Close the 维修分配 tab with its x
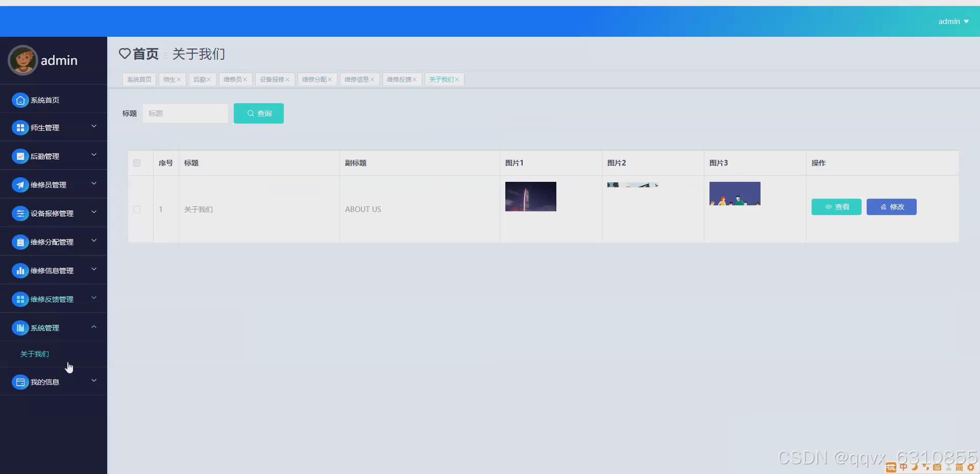The image size is (980, 474). coord(330,80)
